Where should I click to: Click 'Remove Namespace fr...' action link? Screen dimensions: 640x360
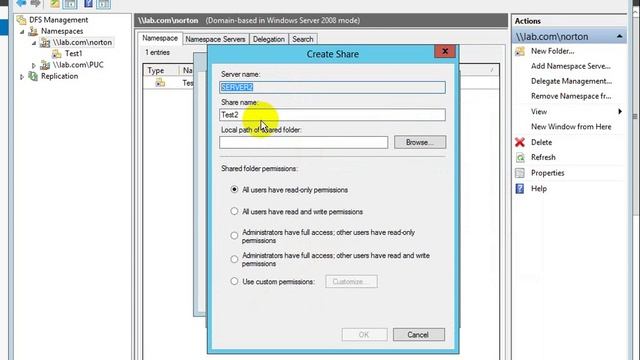point(571,96)
